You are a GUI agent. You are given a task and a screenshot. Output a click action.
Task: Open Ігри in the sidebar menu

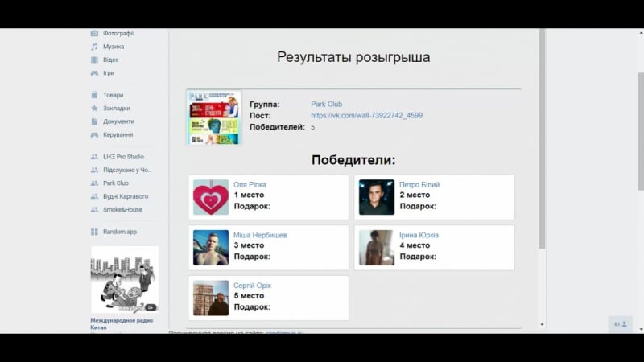tap(109, 72)
